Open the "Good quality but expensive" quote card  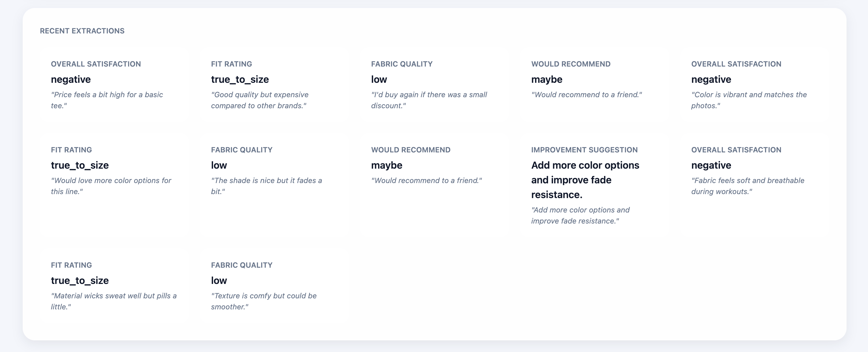(x=260, y=100)
